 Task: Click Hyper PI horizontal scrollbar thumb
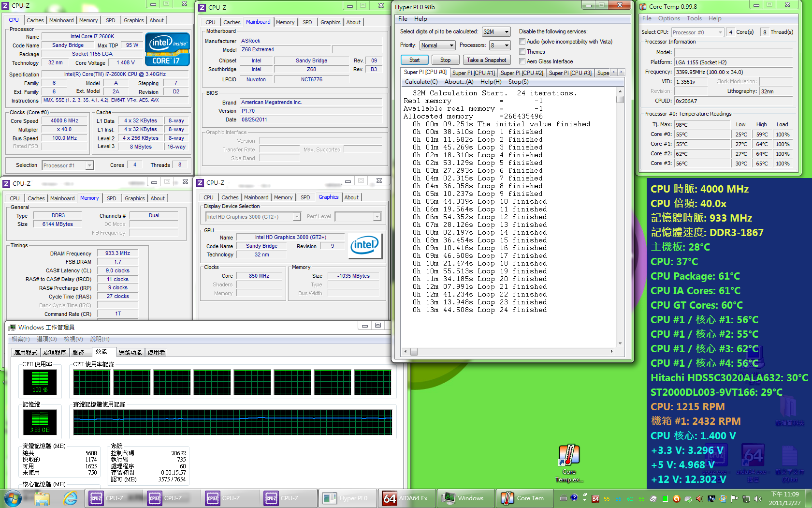pyautogui.click(x=414, y=352)
